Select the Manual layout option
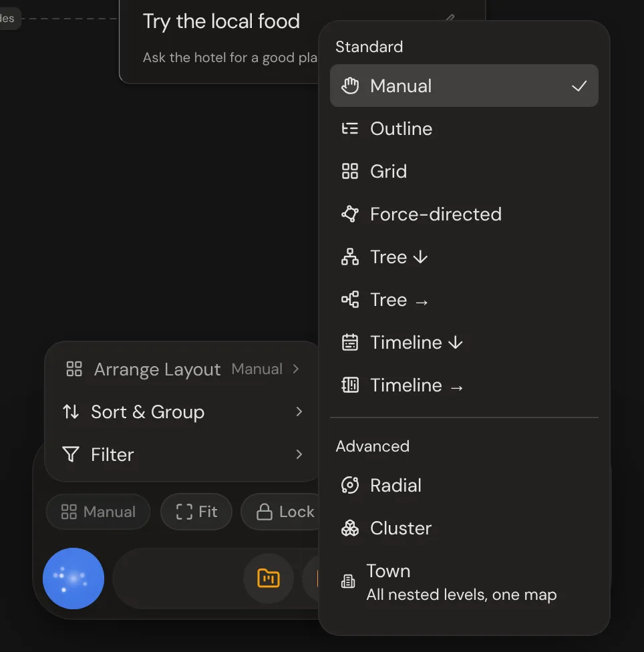 (464, 86)
